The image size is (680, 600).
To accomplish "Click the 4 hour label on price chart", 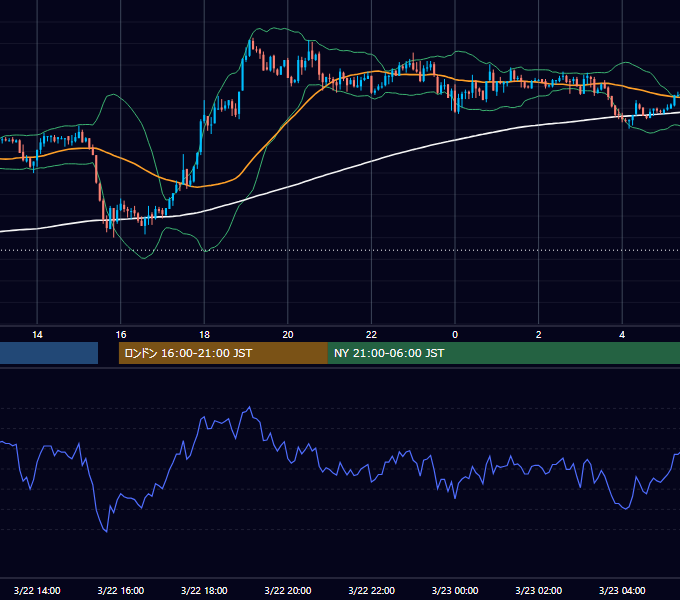I will [x=622, y=335].
